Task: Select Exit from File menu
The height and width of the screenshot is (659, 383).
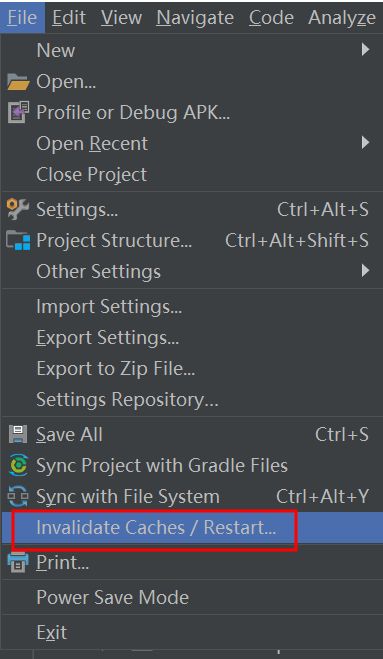Action: (x=191, y=632)
